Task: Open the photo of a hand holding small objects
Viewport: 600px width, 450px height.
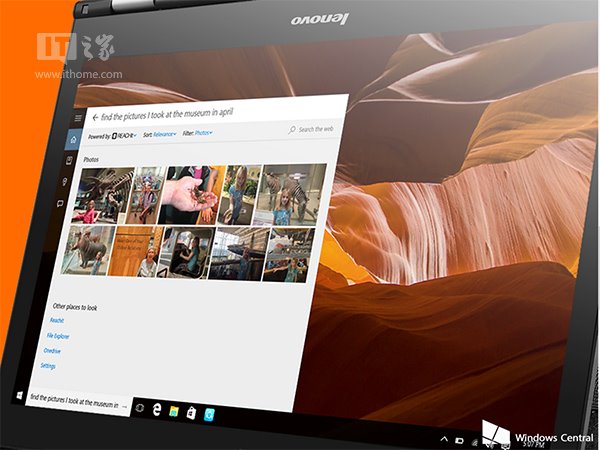Action: 191,195
